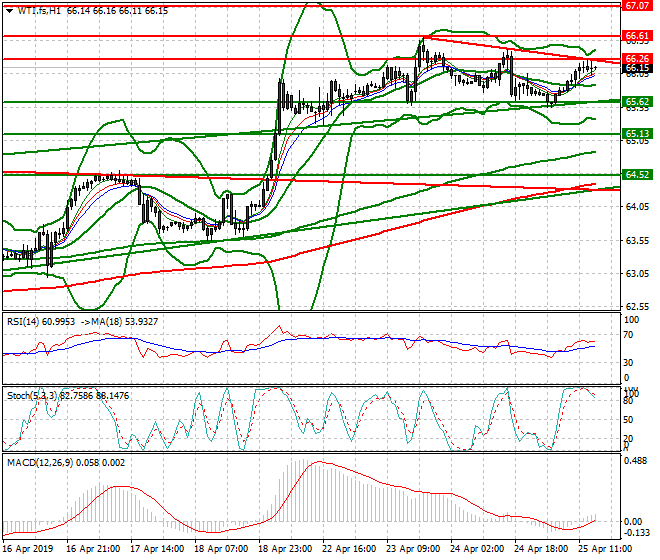Click the 24 Apr 18:00 time axis label
The image size is (660, 560).
coord(541,549)
